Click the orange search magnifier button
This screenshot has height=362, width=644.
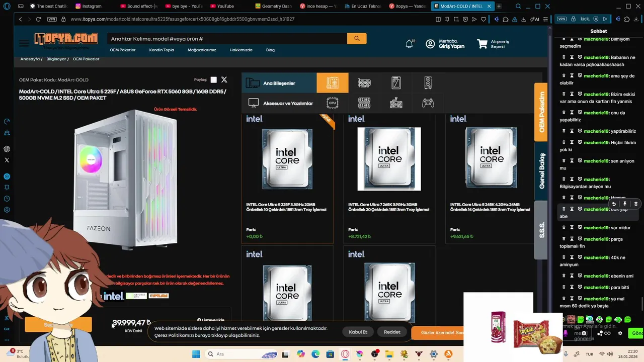[357, 38]
